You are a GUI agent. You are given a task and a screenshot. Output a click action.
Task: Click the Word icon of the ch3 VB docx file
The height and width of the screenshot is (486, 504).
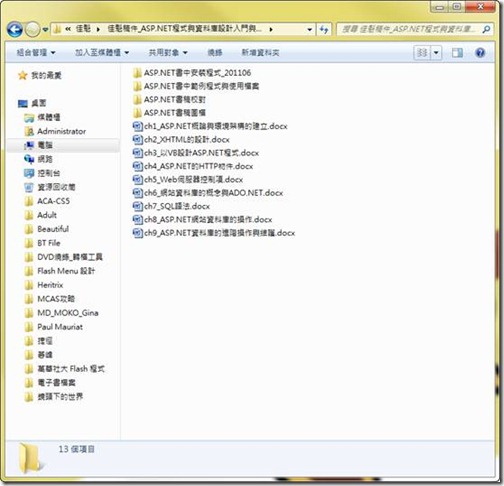(x=137, y=153)
